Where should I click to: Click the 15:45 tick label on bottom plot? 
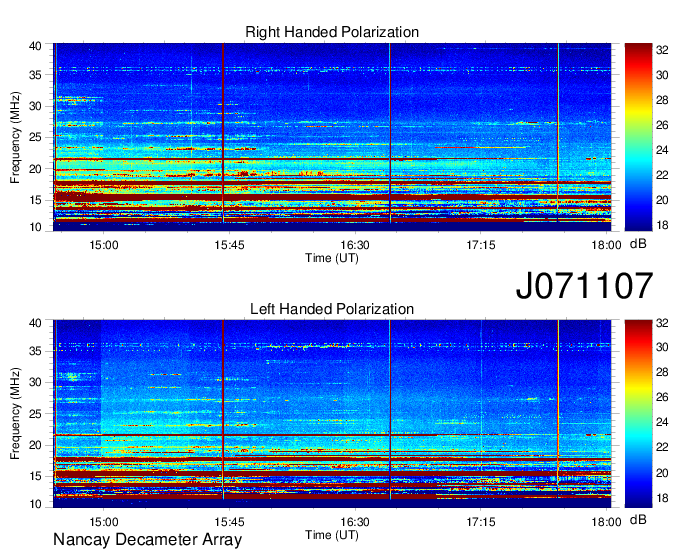(x=229, y=522)
